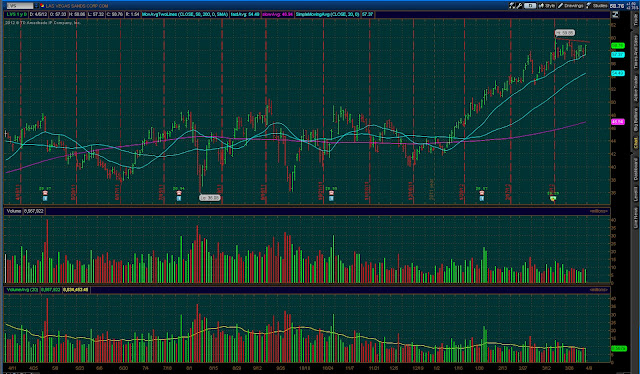This screenshot has width=640, height=374.
Task: Open the D timeframe selector button
Action: pos(530,6)
